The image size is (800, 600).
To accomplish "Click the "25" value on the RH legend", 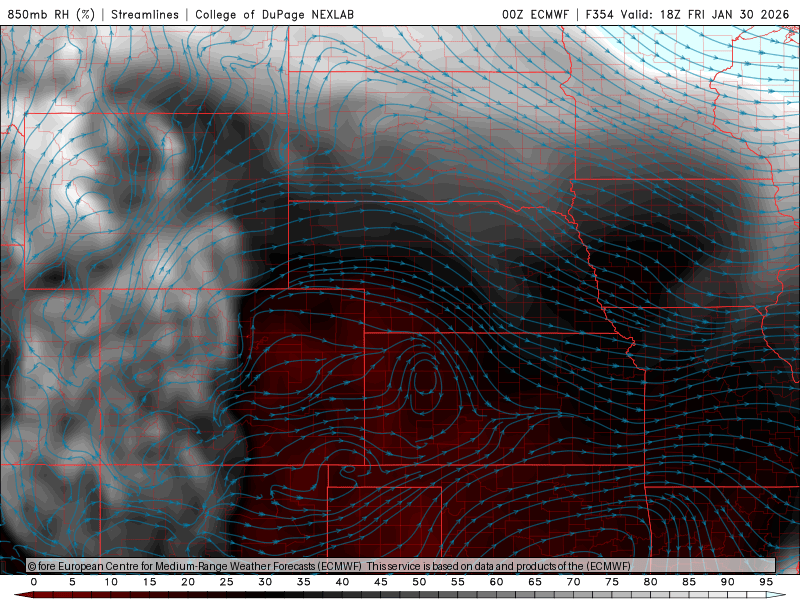I will tap(227, 582).
